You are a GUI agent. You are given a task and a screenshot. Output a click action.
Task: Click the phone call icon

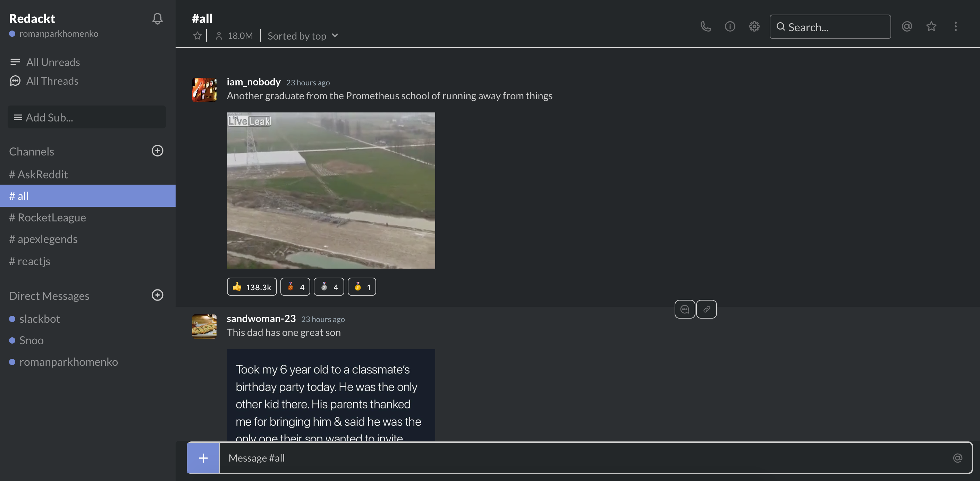706,26
